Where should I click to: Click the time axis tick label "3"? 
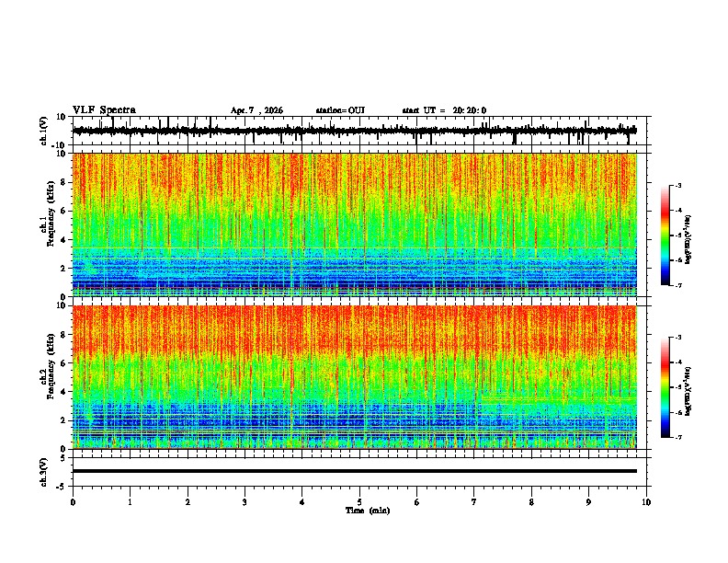(245, 502)
